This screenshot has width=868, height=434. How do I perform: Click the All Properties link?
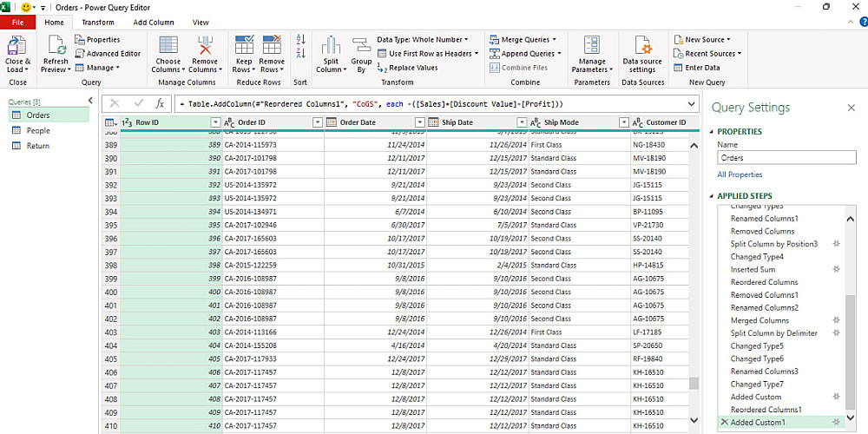(x=740, y=174)
